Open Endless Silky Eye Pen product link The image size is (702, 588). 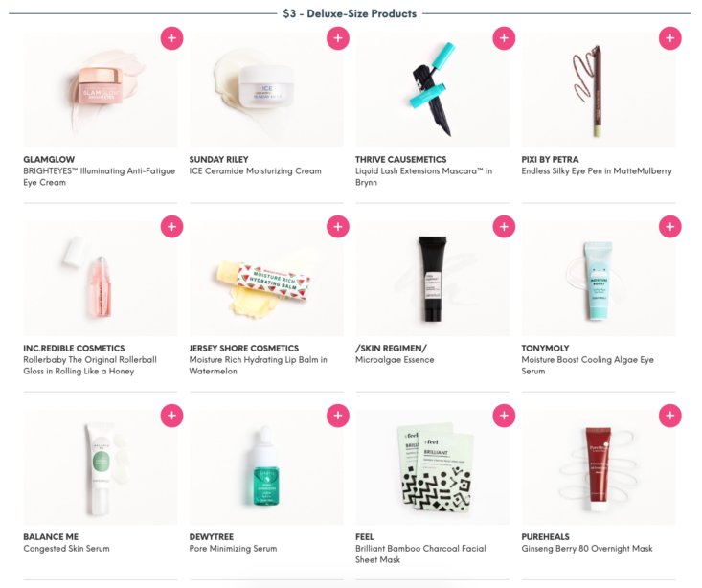tap(597, 171)
